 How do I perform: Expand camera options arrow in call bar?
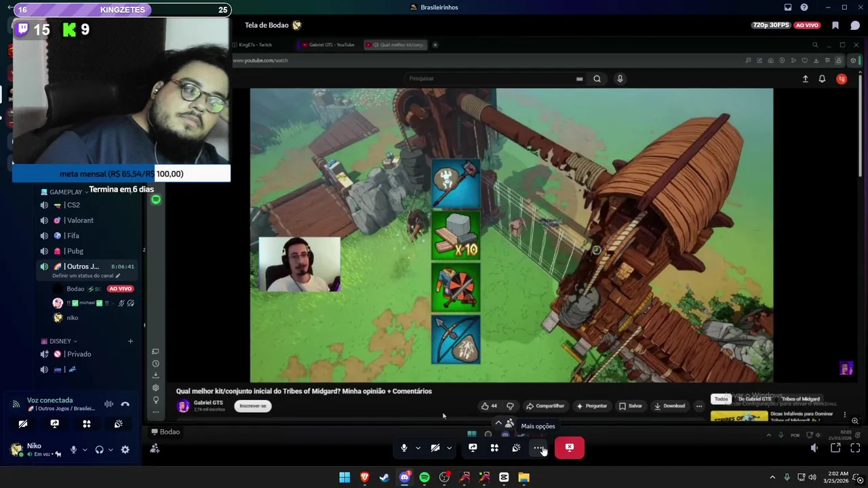(x=449, y=448)
